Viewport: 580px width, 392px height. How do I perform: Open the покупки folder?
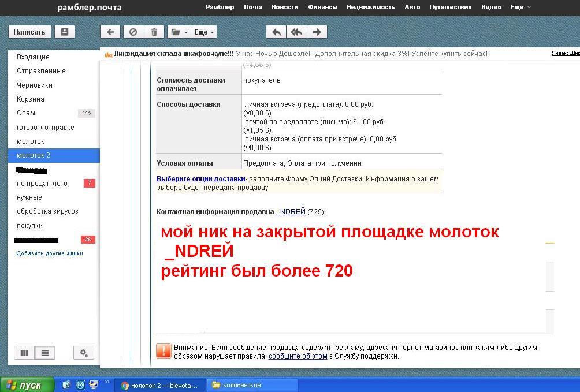(x=29, y=226)
